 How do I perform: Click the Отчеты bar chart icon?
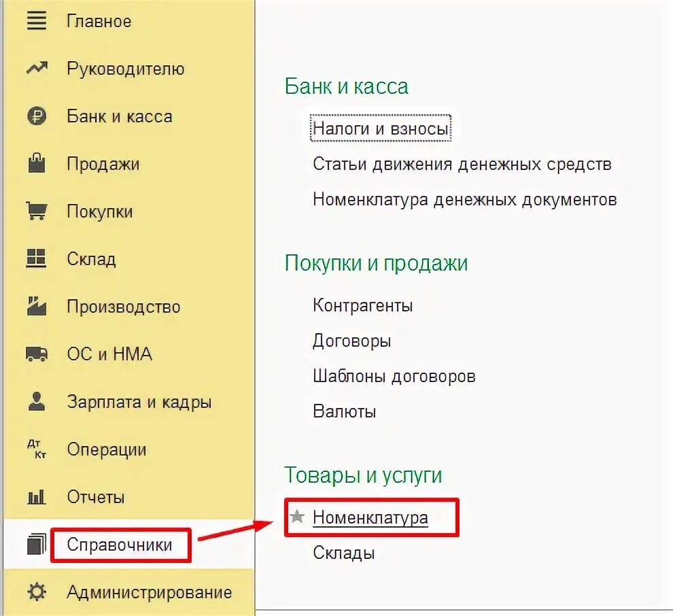[37, 497]
